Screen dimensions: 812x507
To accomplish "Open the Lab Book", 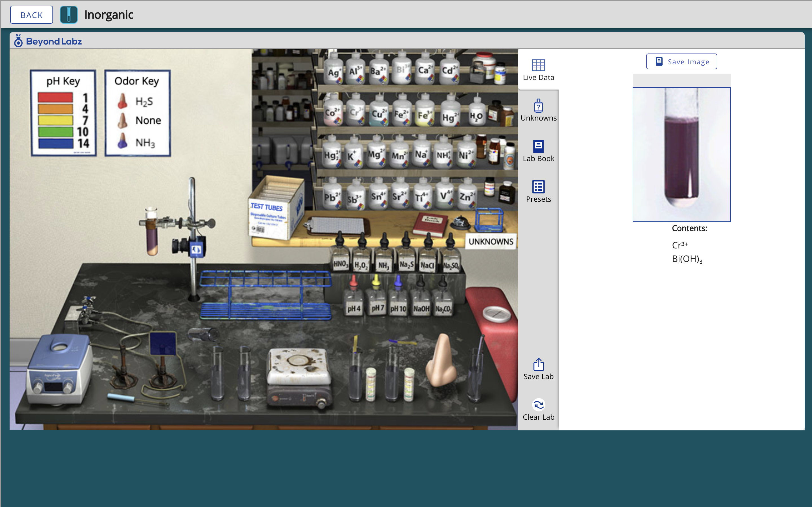I will pyautogui.click(x=538, y=151).
